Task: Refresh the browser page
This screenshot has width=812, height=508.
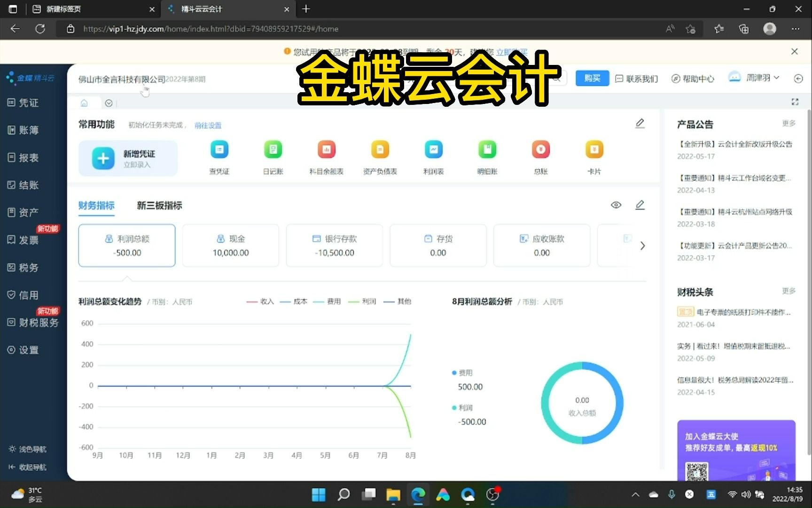Action: pos(40,29)
